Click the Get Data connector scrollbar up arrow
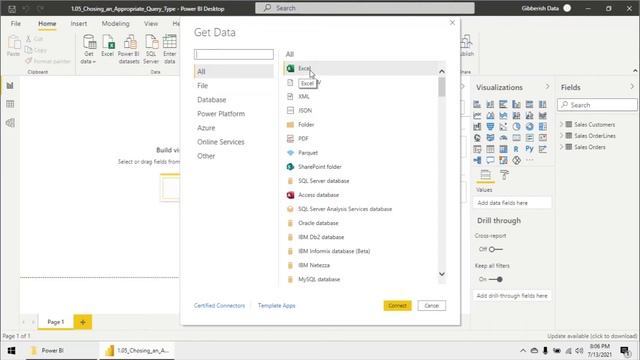The width and height of the screenshot is (640, 360). point(442,71)
